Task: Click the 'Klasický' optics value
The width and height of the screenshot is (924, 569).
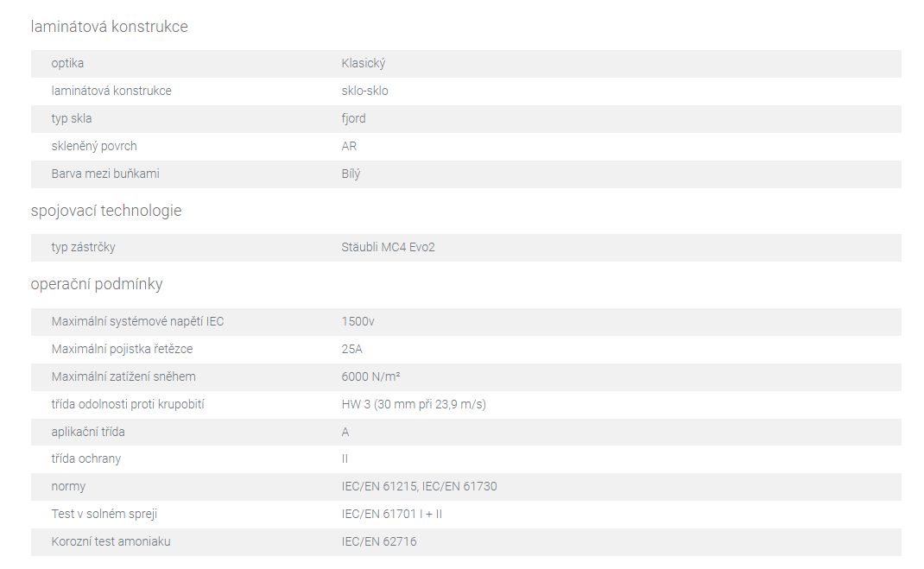Action: click(363, 63)
